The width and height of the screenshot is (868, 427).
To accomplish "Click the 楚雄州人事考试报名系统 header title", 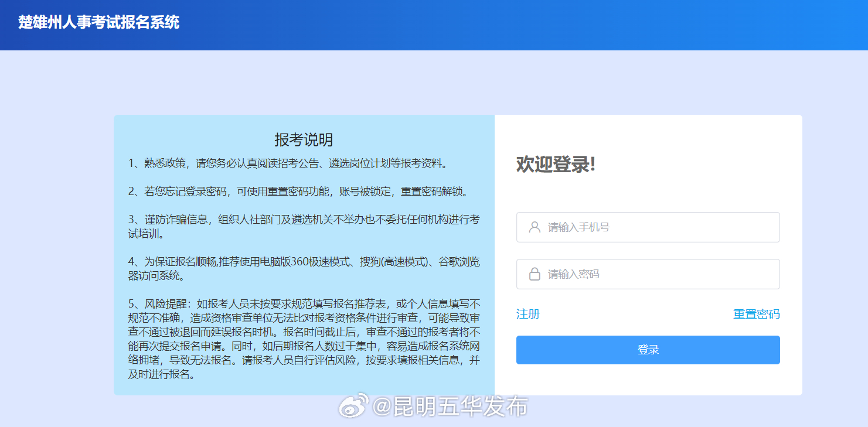I will (x=98, y=23).
